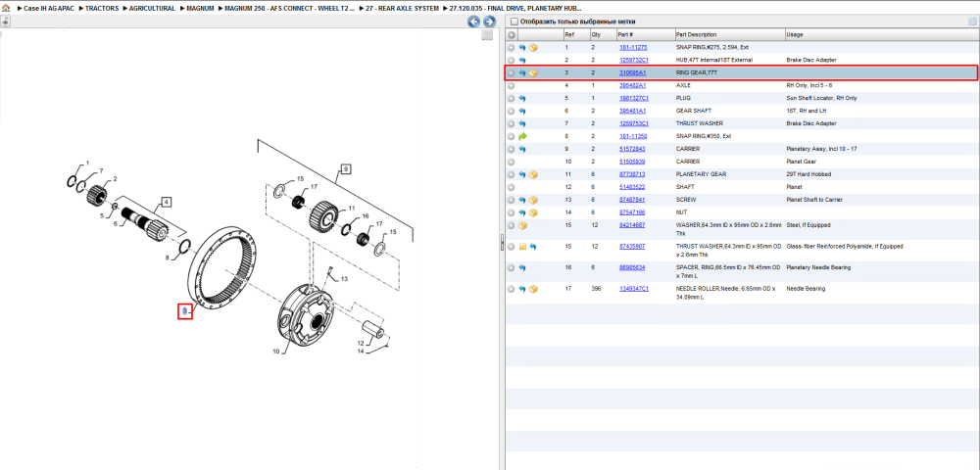
Task: Select callout 9 box in the diagram
Action: click(x=345, y=168)
